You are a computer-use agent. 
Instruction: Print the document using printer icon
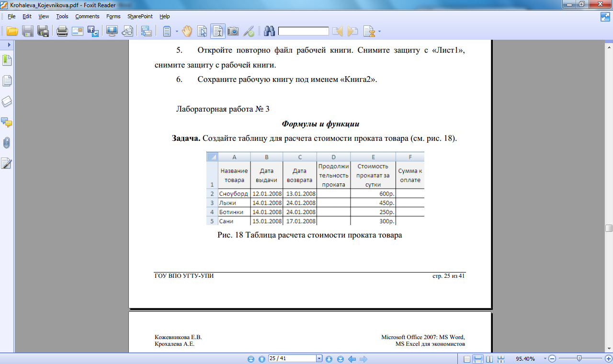62,32
